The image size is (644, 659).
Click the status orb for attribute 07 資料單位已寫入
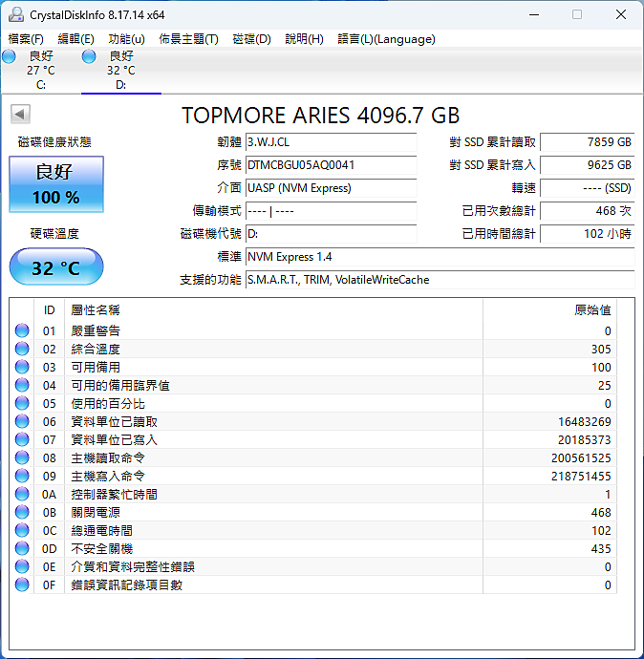(x=22, y=439)
